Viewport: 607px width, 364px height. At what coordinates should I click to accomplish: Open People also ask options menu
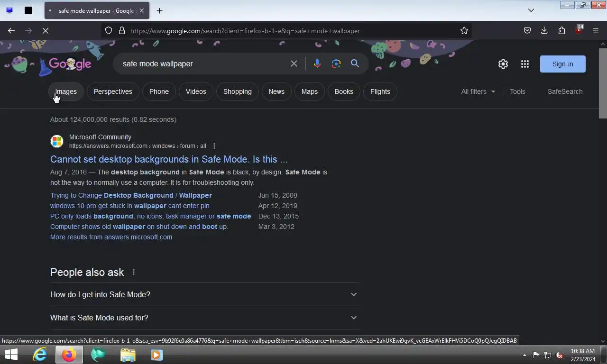(x=134, y=272)
